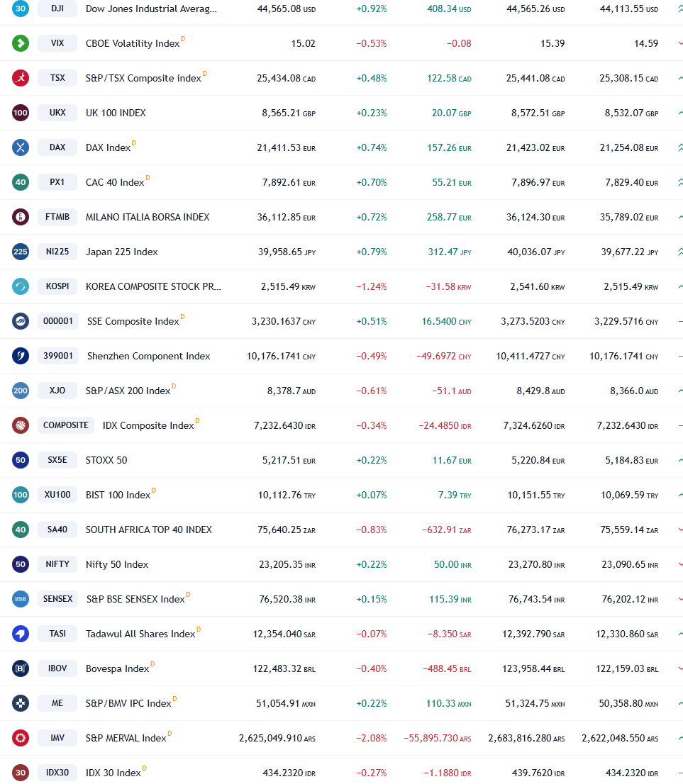The height and width of the screenshot is (784, 683).
Task: Open S&P MERVAL Index link
Action: pyautogui.click(x=126, y=738)
